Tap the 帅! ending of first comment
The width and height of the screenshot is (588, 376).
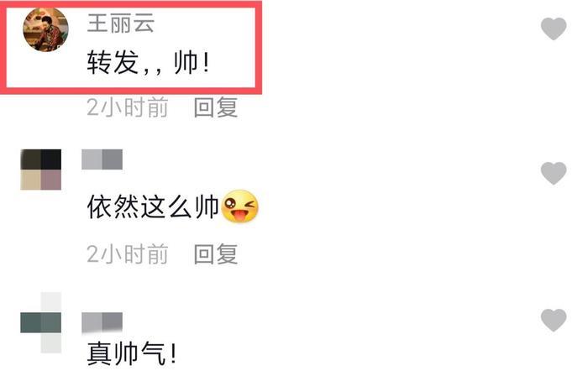pyautogui.click(x=192, y=62)
